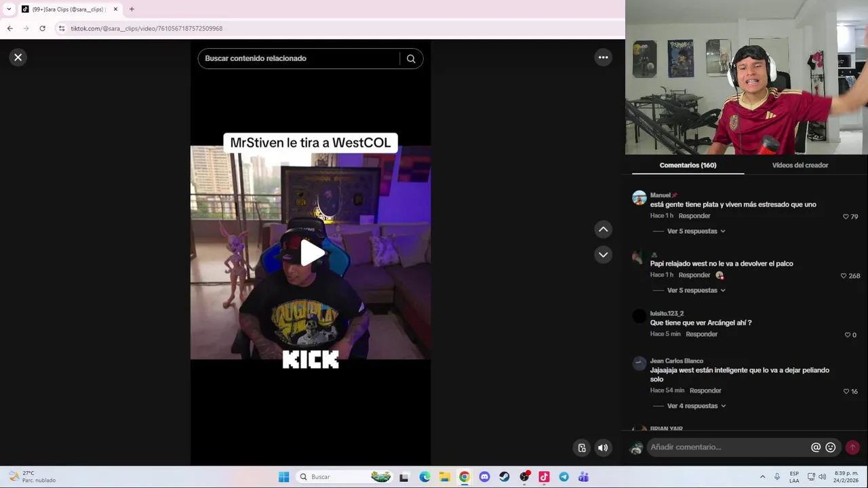The image size is (868, 488).
Task: Open Discord from taskbar
Action: (484, 477)
